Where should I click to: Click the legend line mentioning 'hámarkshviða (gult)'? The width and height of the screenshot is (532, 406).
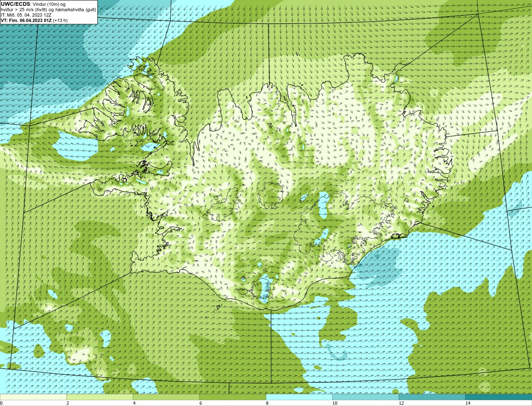point(48,9)
